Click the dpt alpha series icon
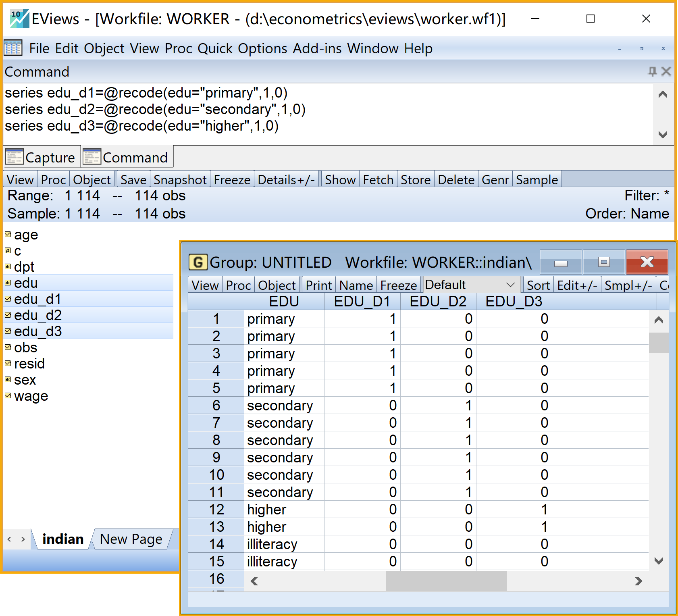 8,267
